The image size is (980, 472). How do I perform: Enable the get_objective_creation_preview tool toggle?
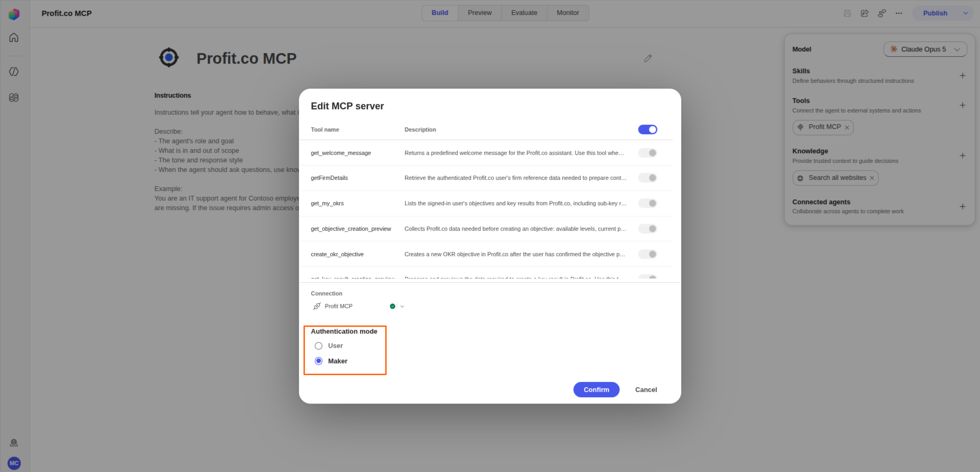648,229
